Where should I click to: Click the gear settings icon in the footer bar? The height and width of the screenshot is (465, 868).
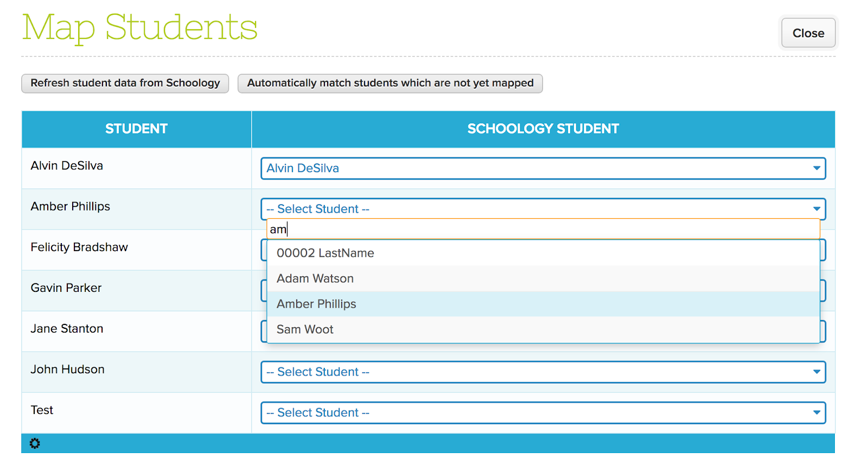point(35,443)
